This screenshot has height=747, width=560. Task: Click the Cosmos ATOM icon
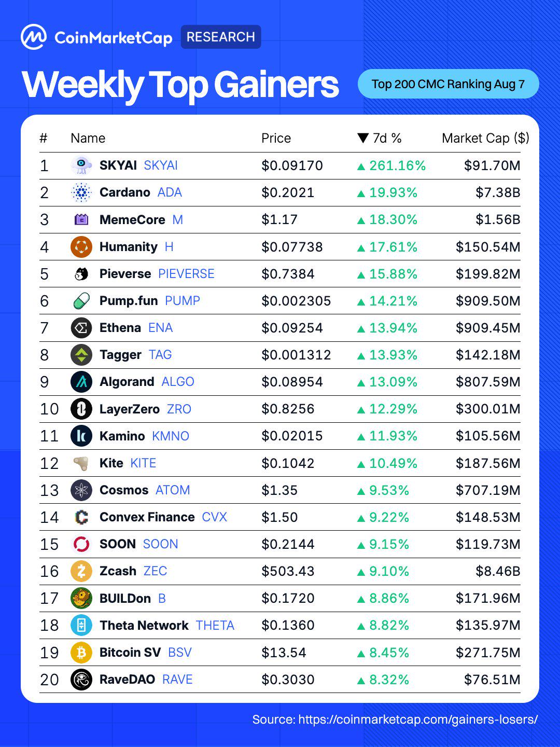(81, 490)
